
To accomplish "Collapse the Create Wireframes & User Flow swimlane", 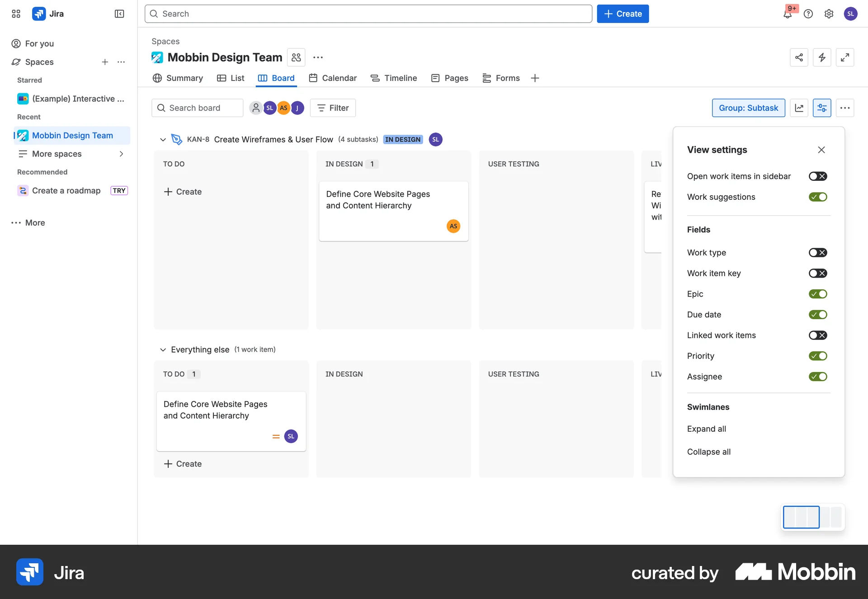I will coord(163,139).
